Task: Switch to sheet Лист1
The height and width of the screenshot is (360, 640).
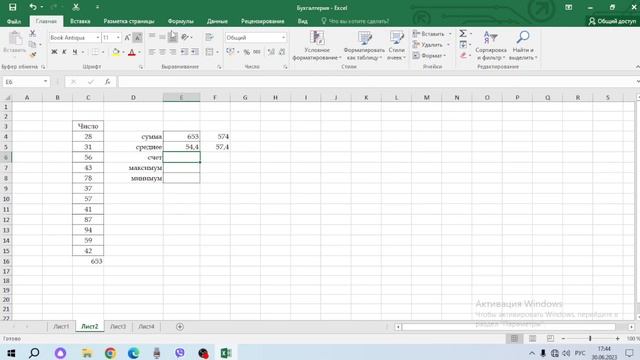Action: pyautogui.click(x=61, y=327)
